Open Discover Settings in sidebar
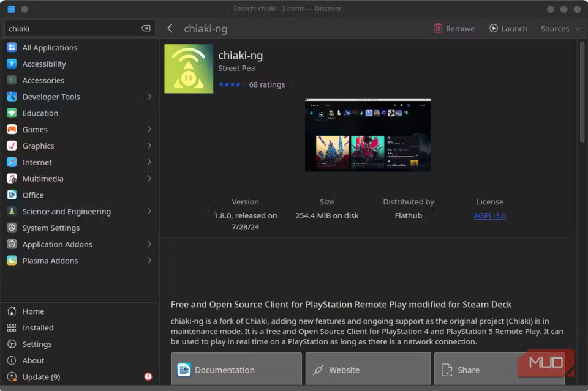This screenshot has height=391, width=588. pos(37,344)
